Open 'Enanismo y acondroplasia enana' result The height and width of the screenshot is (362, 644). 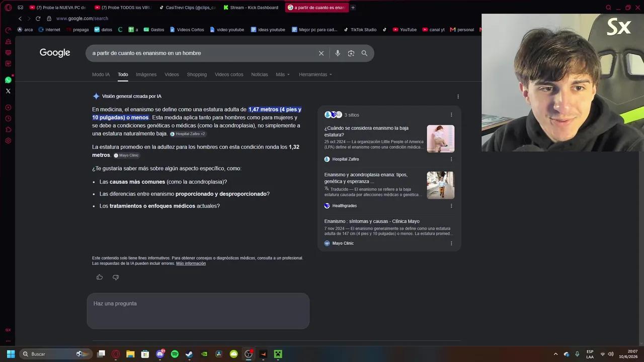(366, 178)
